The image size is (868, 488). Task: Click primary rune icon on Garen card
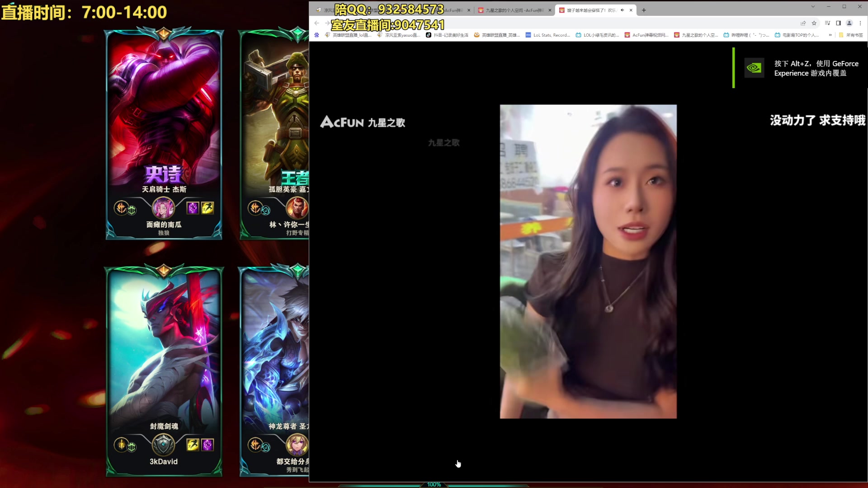(x=255, y=207)
